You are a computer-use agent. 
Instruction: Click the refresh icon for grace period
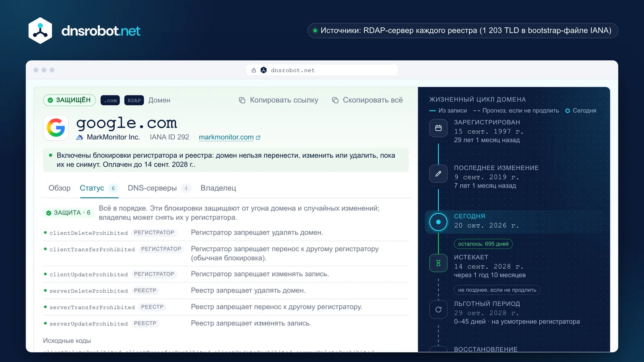point(438,309)
